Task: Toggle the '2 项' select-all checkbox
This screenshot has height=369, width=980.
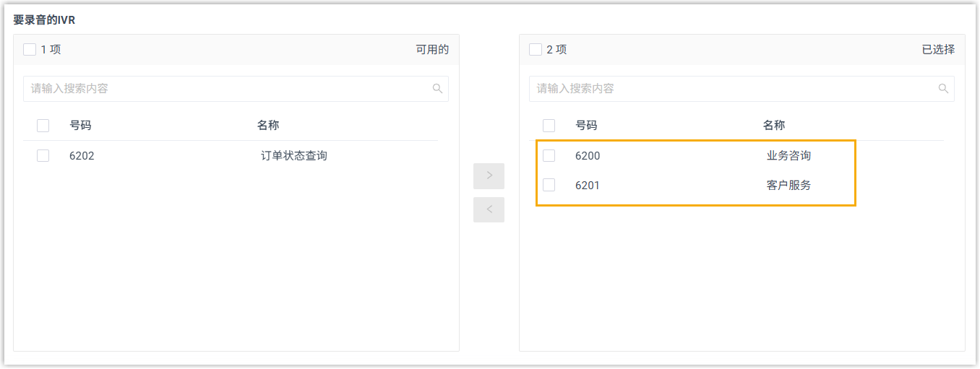Action: click(536, 50)
